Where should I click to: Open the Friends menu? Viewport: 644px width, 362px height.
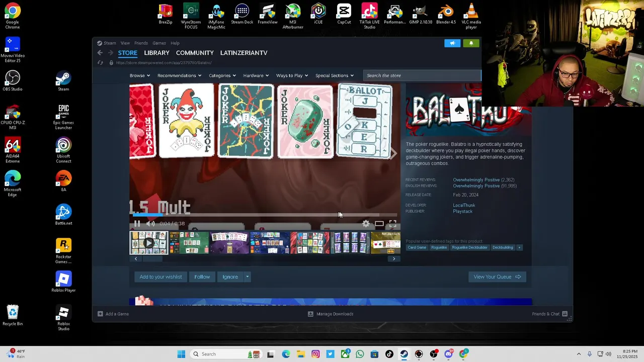point(141,43)
